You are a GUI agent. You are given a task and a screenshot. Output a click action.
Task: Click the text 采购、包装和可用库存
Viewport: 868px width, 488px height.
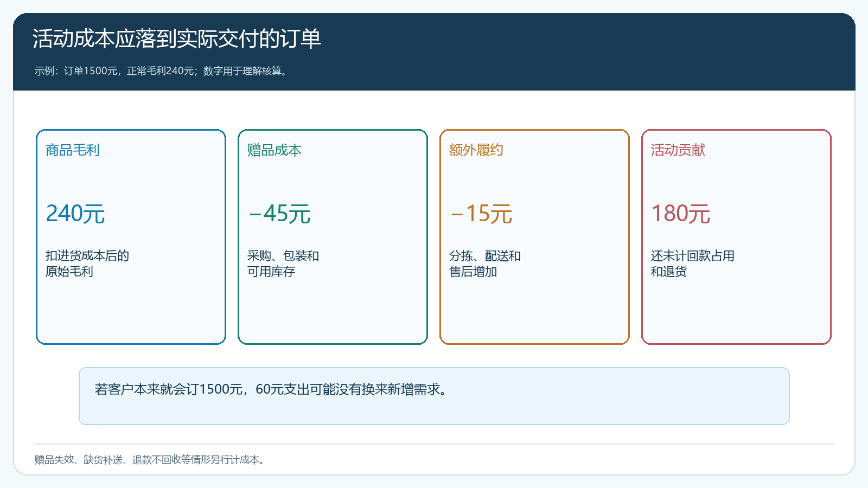point(283,264)
